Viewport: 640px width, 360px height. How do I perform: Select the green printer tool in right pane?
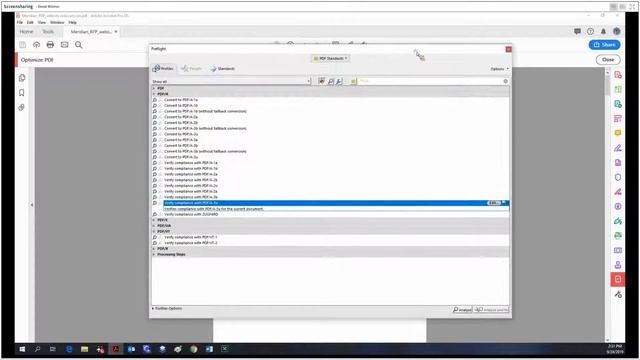pos(618,236)
